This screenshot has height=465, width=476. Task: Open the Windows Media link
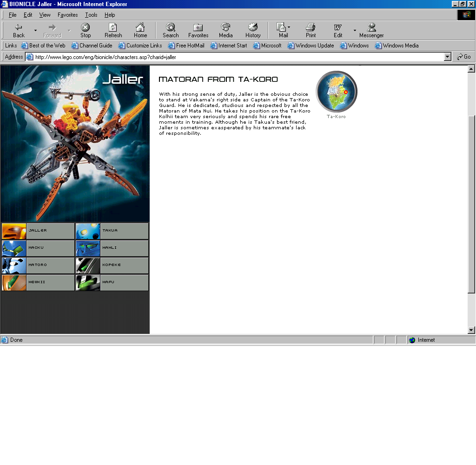tap(397, 46)
